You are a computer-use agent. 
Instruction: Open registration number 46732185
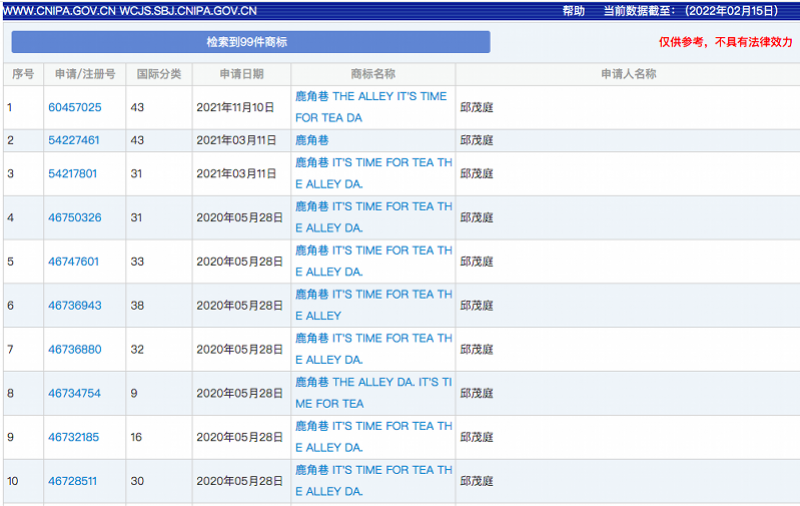[73, 437]
